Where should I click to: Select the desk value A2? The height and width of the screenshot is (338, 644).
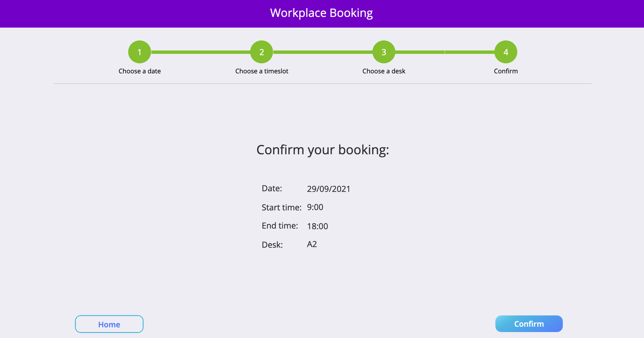click(312, 244)
